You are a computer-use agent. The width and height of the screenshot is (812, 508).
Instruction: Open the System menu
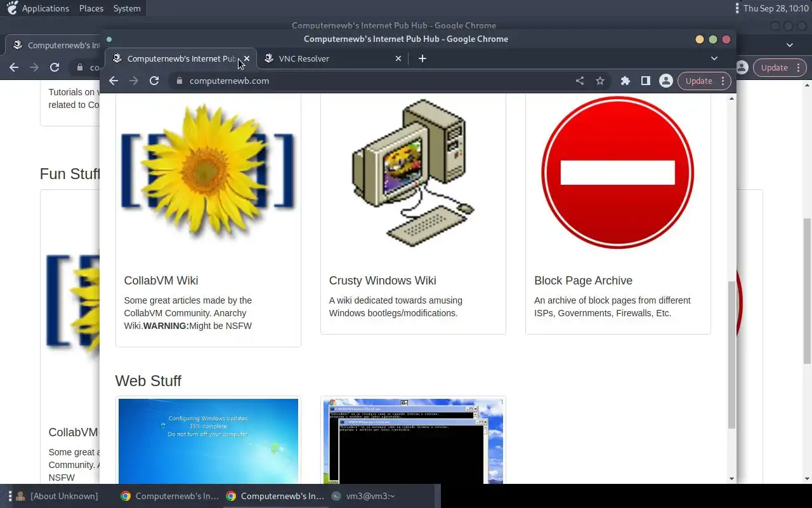(x=127, y=8)
